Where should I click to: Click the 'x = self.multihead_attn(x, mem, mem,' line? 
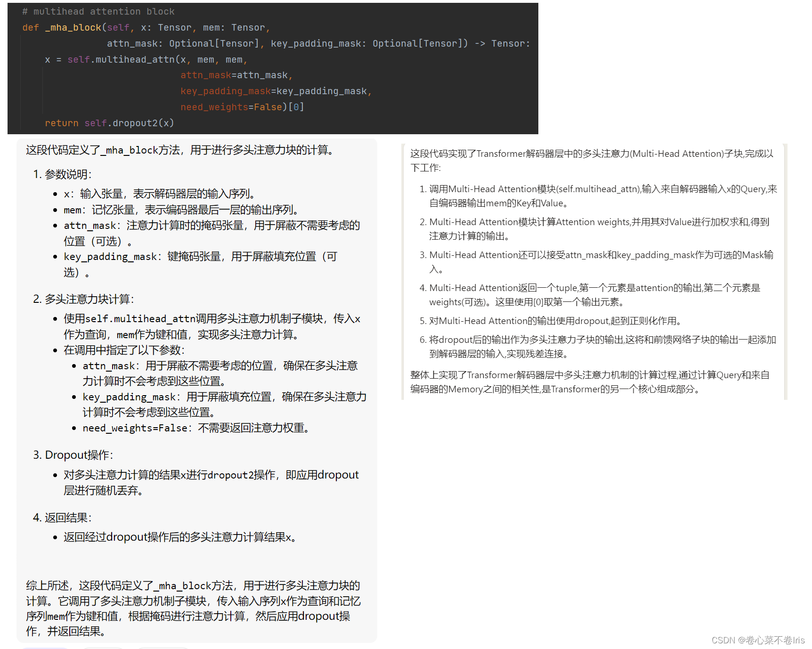point(146,59)
